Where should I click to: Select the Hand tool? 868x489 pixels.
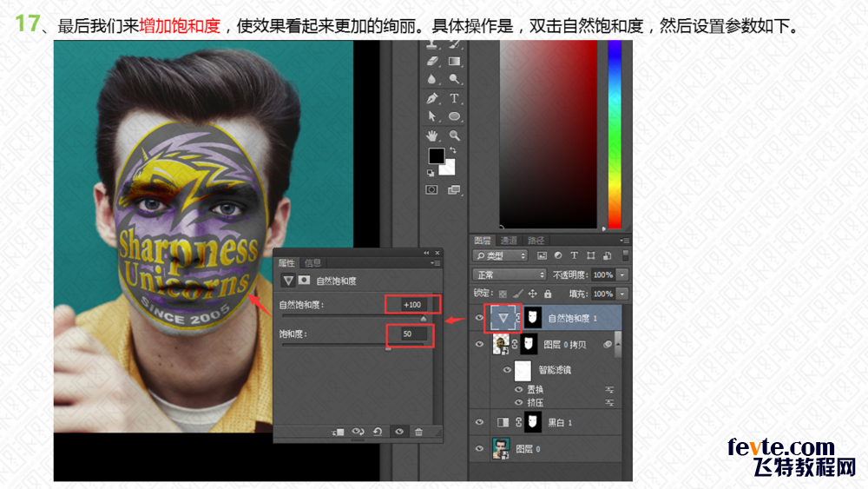pos(431,135)
